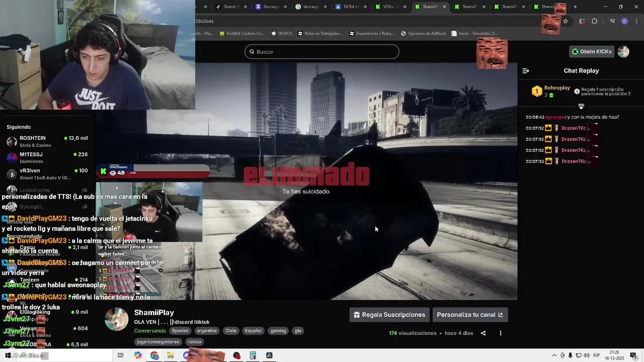Viewport: 644px width, 362px height.
Task: Open DaVinci Resolve from the taskbar
Action: (269, 355)
